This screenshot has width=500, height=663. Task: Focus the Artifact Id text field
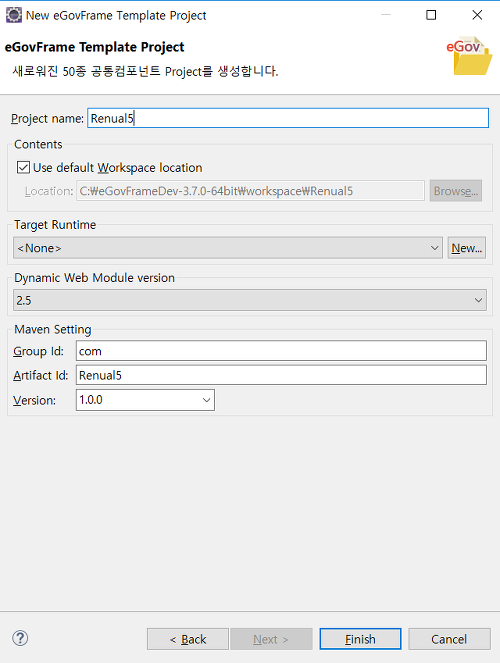pyautogui.click(x=281, y=375)
